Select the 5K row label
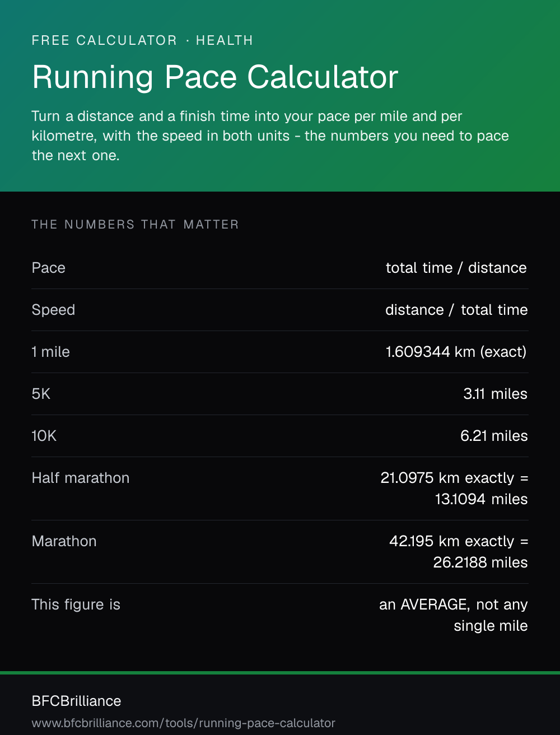Viewport: 560px width, 735px height. pos(41,394)
